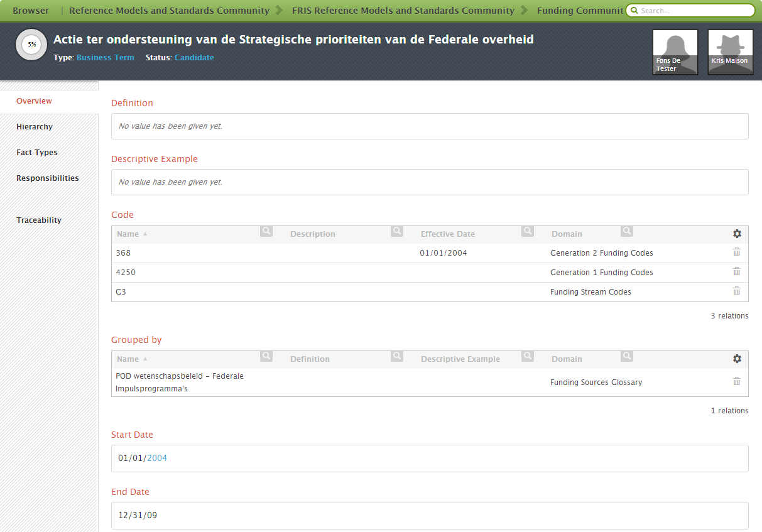762x532 pixels.
Task: Open Reference Models and Standards Community breadcrumb
Action: coord(169,11)
